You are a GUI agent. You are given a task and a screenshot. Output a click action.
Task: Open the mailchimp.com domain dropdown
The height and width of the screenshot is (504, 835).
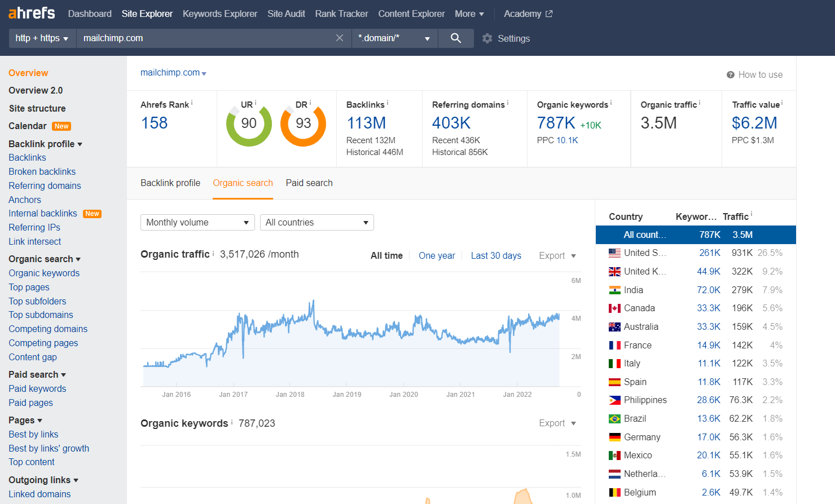(173, 73)
